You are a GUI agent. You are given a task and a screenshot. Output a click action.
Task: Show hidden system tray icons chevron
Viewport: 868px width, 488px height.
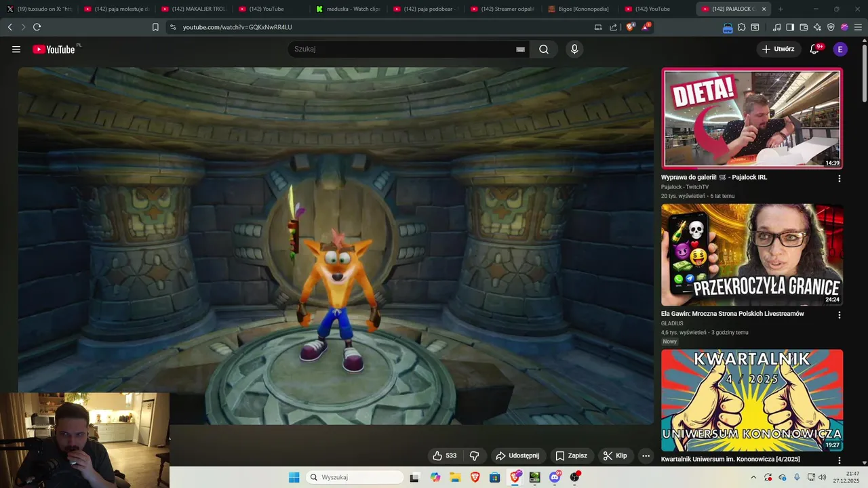pos(753,477)
